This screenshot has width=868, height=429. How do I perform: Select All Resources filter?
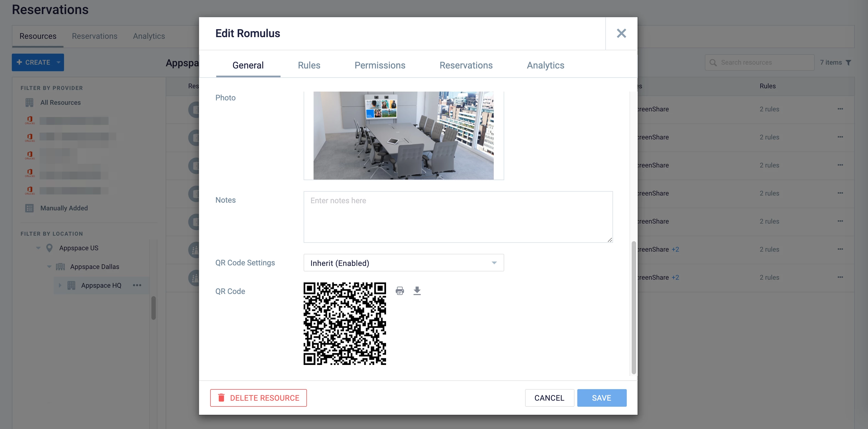click(60, 103)
